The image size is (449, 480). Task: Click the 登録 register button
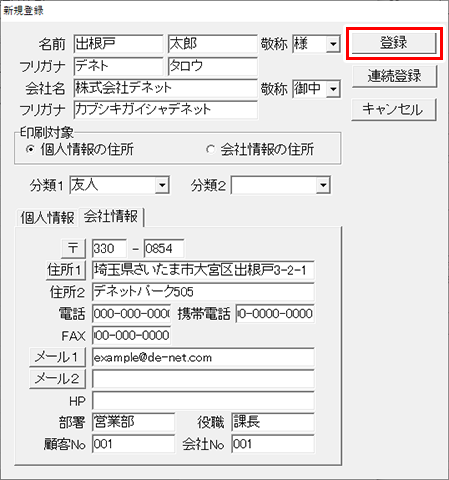(394, 43)
